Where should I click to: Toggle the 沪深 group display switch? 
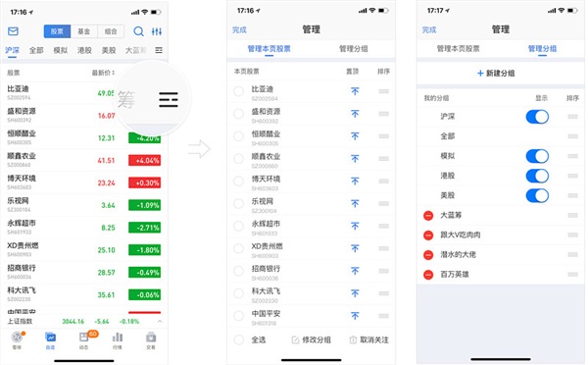(x=537, y=117)
